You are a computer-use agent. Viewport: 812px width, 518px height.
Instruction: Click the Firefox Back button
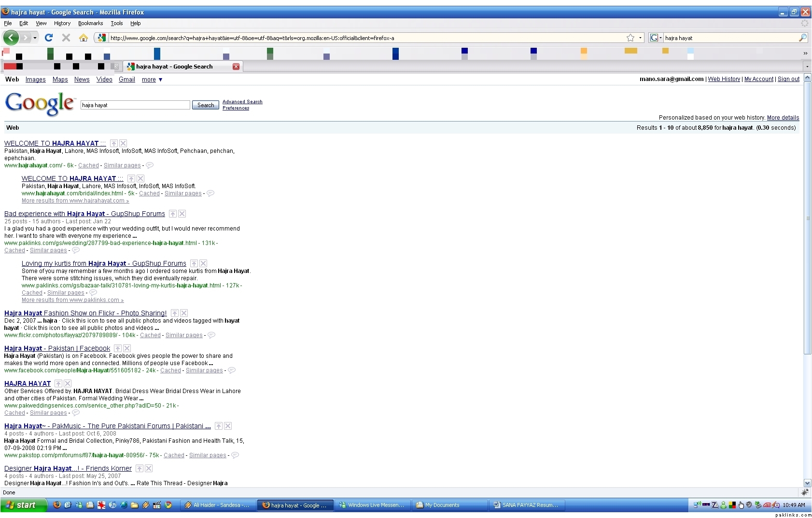[11, 38]
